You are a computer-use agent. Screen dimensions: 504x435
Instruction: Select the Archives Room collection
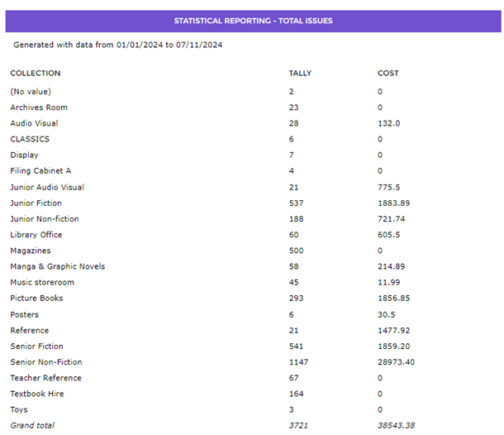[39, 108]
